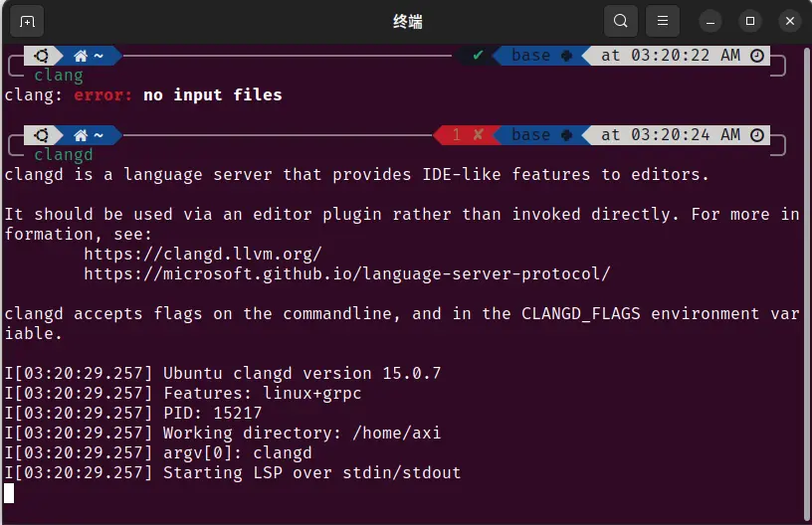The height and width of the screenshot is (525, 812).
Task: Click the 'CLANGD_FLAGS' word
Action: (x=580, y=313)
